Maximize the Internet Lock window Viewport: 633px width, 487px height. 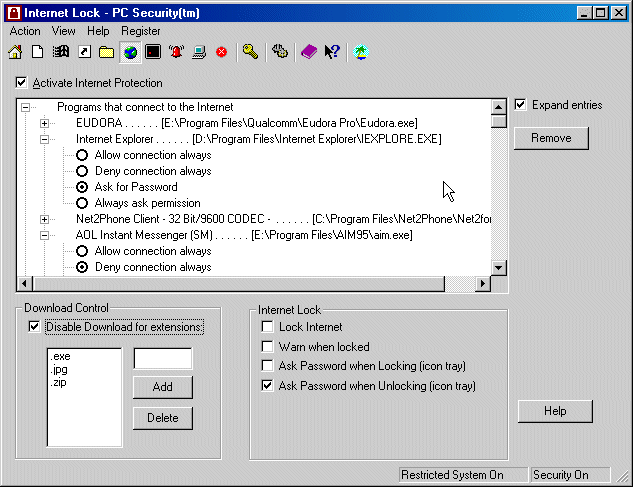(601, 13)
